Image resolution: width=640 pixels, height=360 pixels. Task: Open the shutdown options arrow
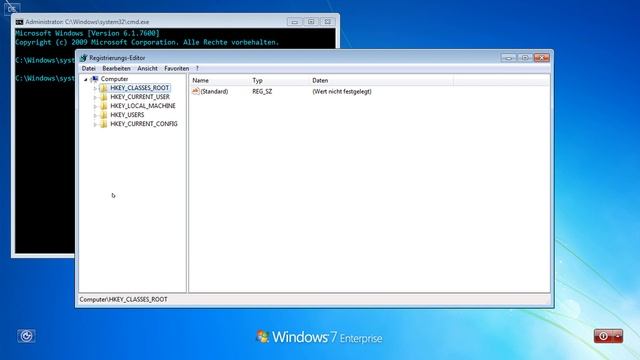pos(618,336)
